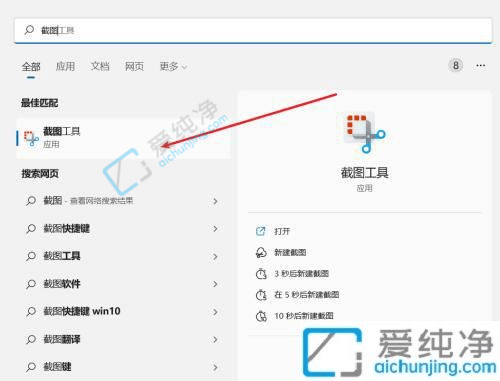This screenshot has height=381, width=500.
Task: Click the Snipping Tool icon in best match
Action: [31, 138]
